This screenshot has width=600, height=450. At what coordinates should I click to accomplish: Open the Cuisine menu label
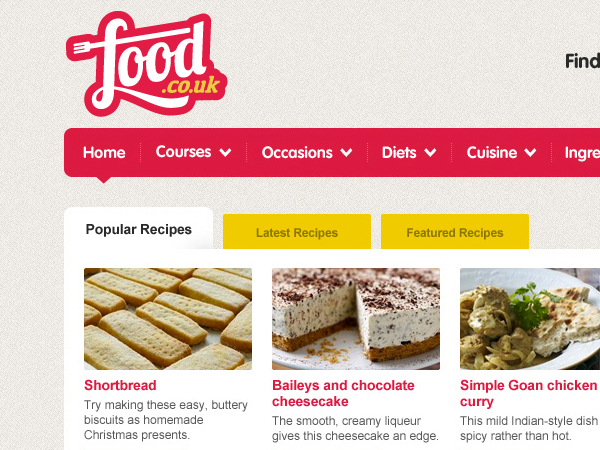coord(492,152)
